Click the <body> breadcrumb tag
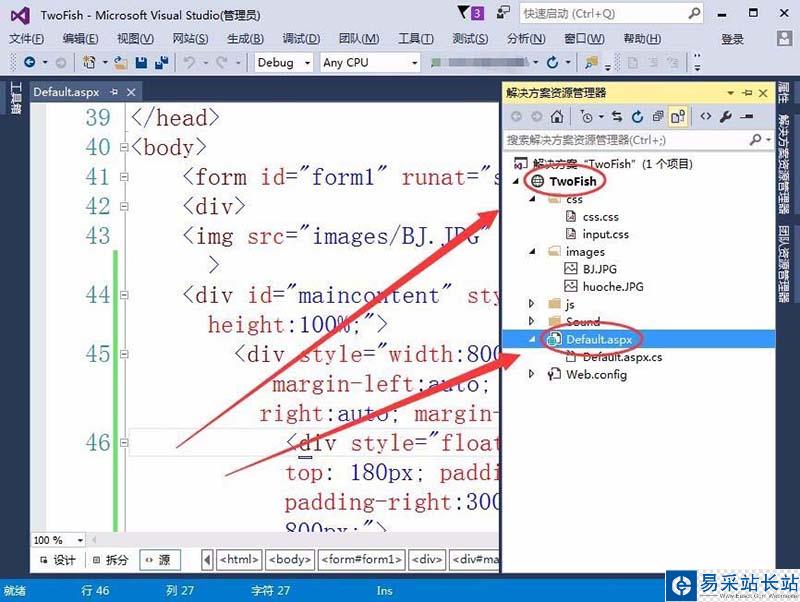The width and height of the screenshot is (800, 602). point(290,560)
